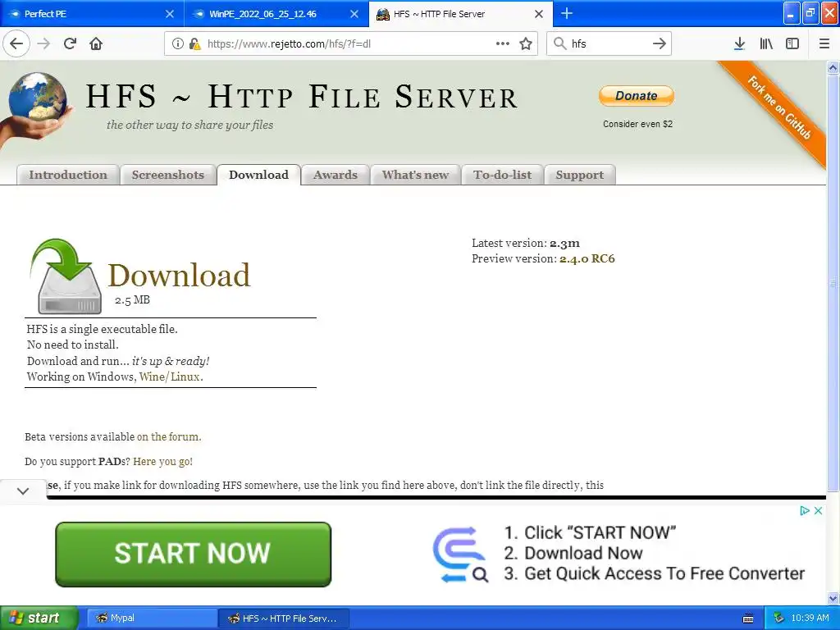Click the green START NOW ad button

[194, 555]
